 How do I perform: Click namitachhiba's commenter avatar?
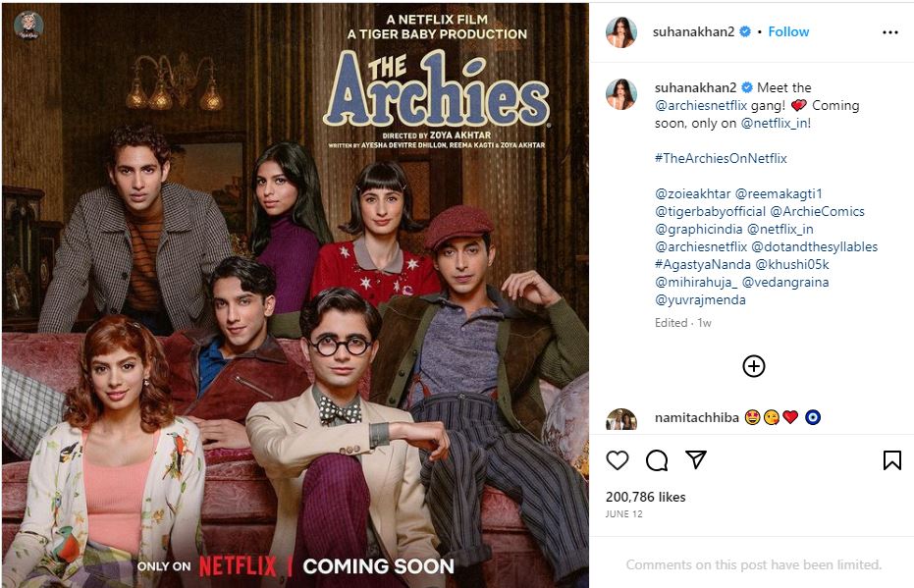[x=621, y=419]
